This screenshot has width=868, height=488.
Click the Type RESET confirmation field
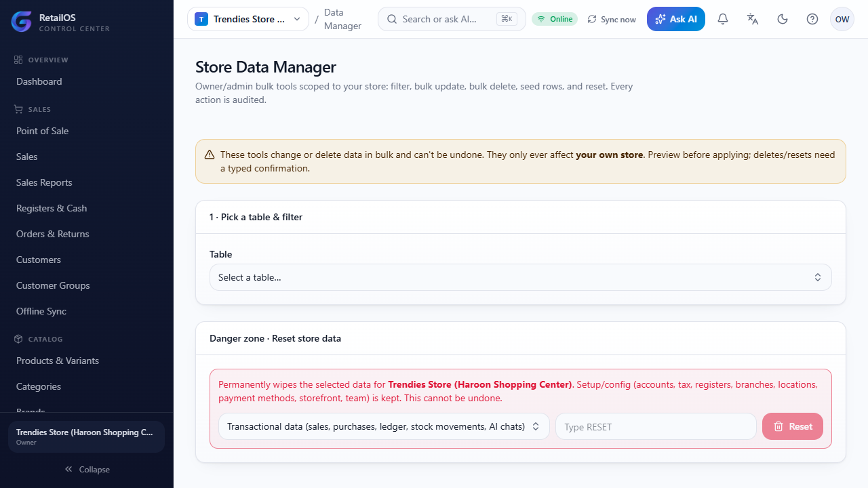[656, 426]
